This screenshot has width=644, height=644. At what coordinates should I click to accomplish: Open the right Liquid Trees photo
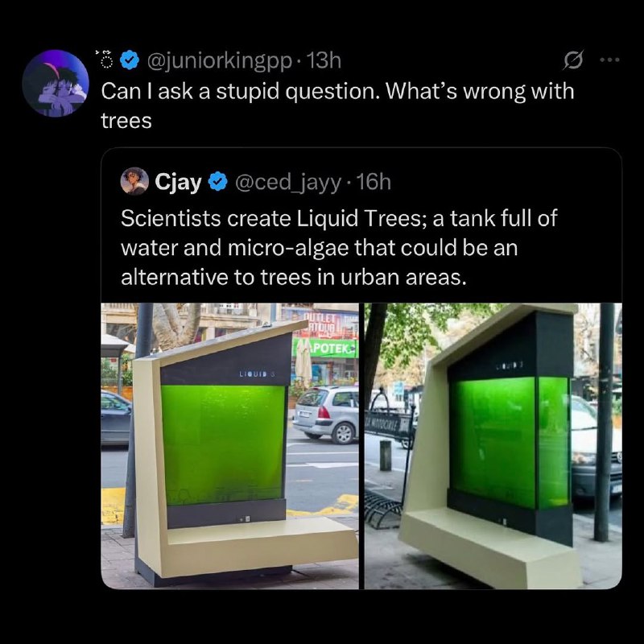493,445
